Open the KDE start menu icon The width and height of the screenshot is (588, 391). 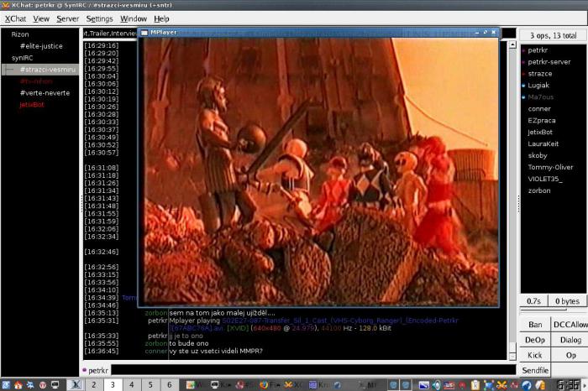(x=6, y=384)
